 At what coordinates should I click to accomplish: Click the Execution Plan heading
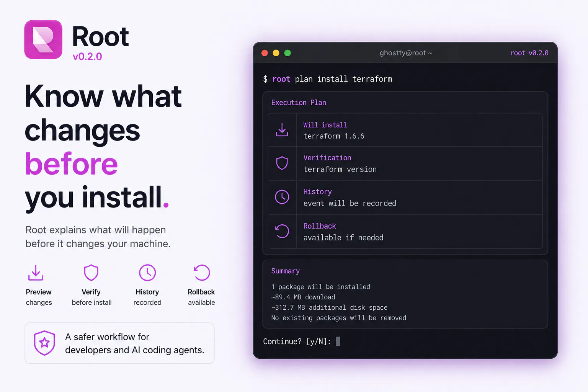click(299, 103)
